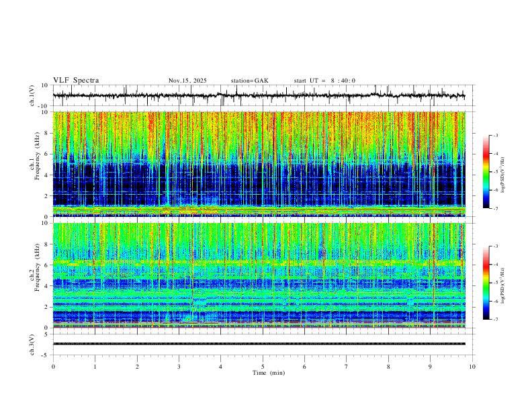
Task: Click the time axis tick label "2"
Action: pyautogui.click(x=137, y=367)
